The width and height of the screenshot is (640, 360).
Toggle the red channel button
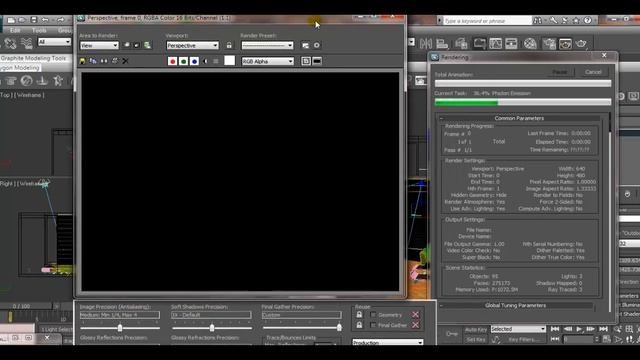tap(173, 61)
